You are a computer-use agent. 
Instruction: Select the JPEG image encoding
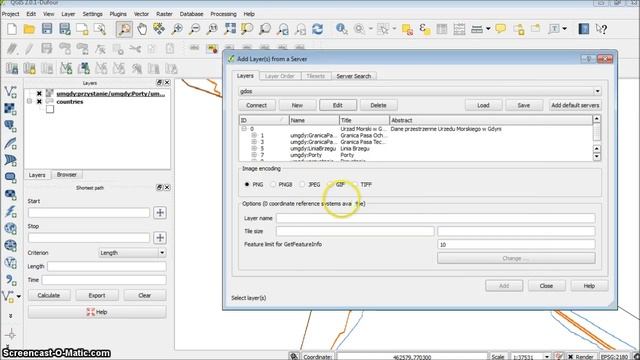302,184
